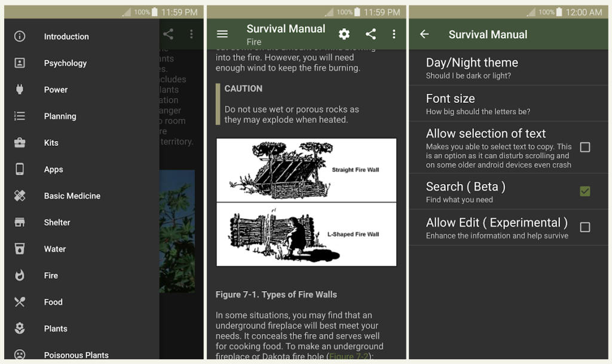Screen dimensions: 612x364
Task: Tap dimmed overflow dots behind drawer
Action: [191, 34]
